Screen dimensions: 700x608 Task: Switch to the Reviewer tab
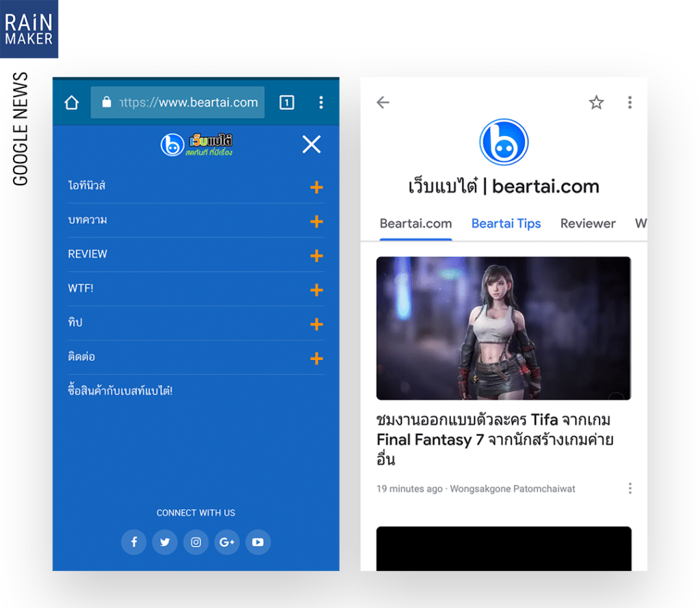[x=588, y=223]
